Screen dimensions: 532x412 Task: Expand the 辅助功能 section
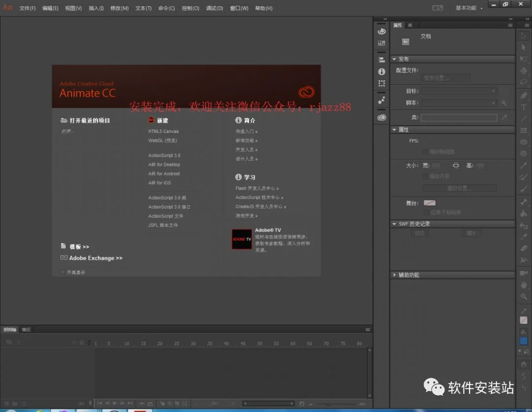click(394, 275)
